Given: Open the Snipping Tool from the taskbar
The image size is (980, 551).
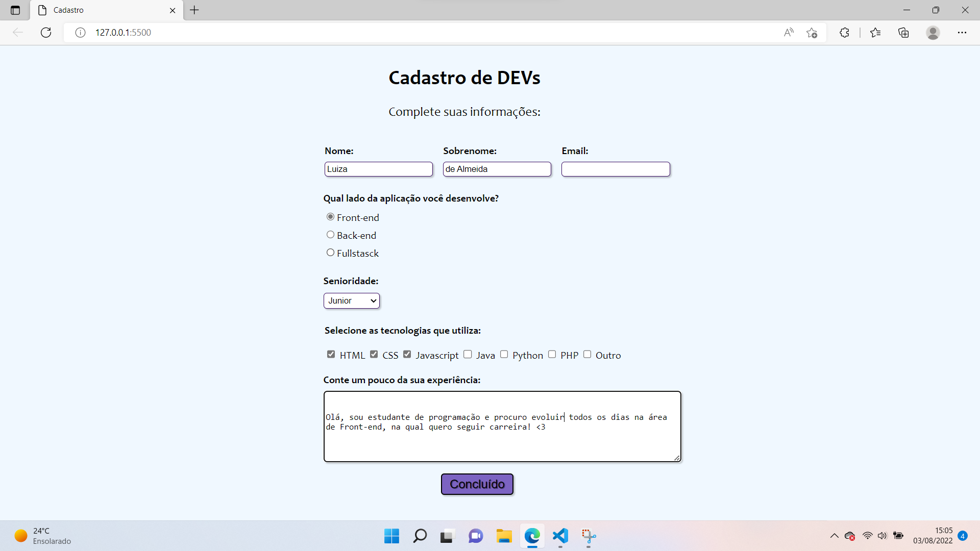Looking at the screenshot, I should (589, 536).
